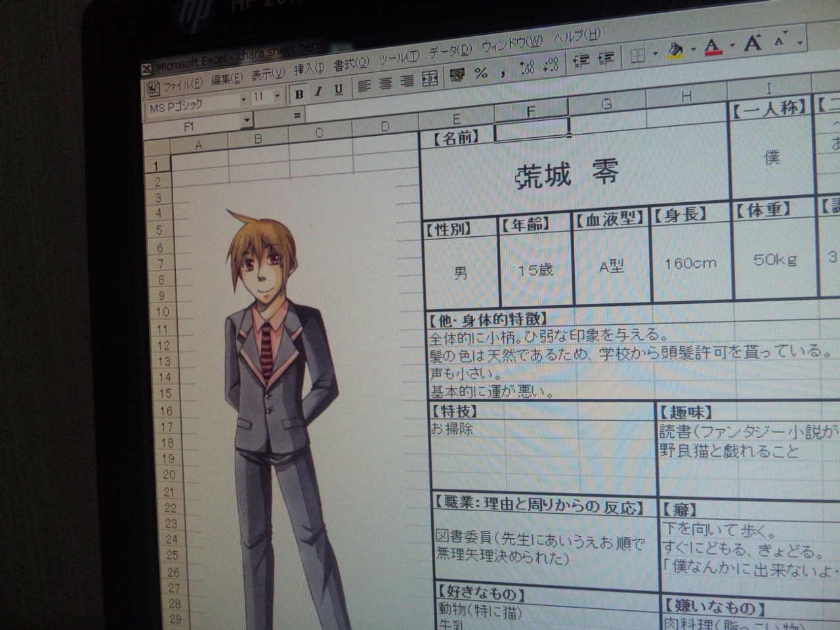This screenshot has height=630, width=840.
Task: Toggle Italic formatting
Action: (x=319, y=92)
